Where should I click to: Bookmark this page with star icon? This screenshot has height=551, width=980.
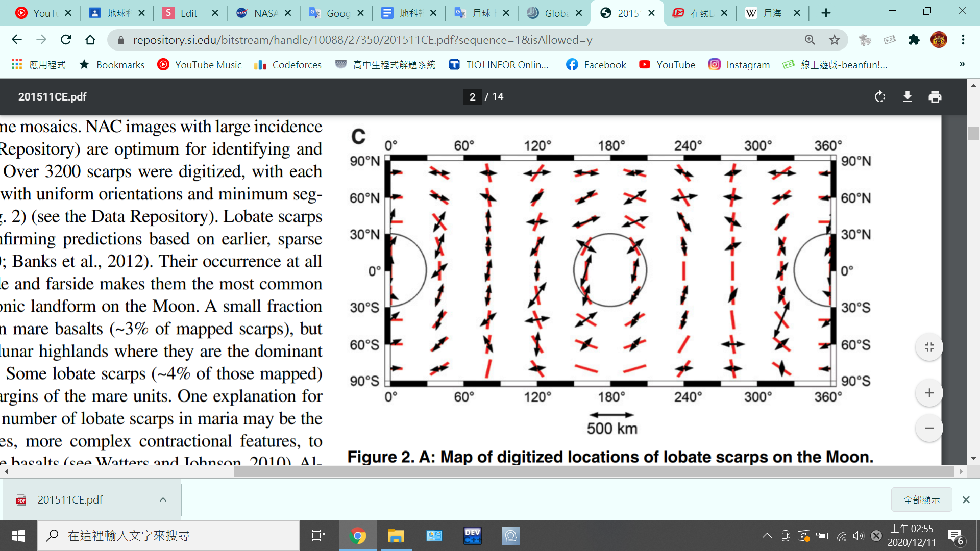coord(834,40)
